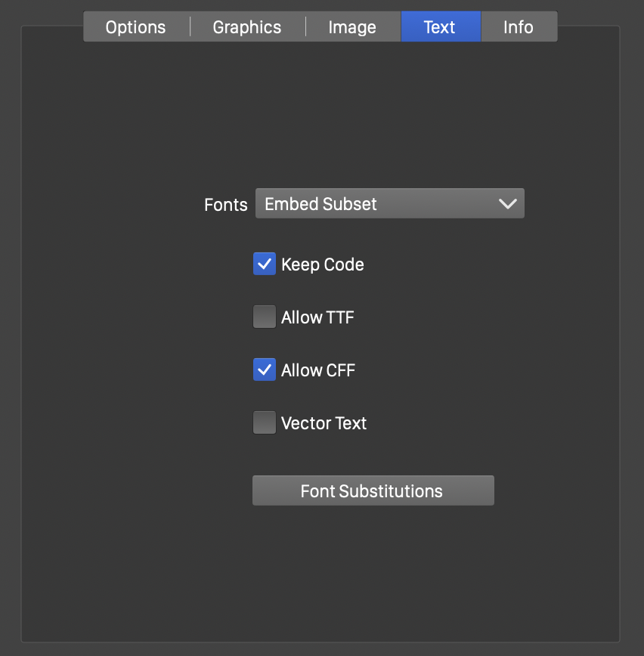Click the "Embed Subset" text in dropdown
644x656 pixels.
[x=321, y=204]
